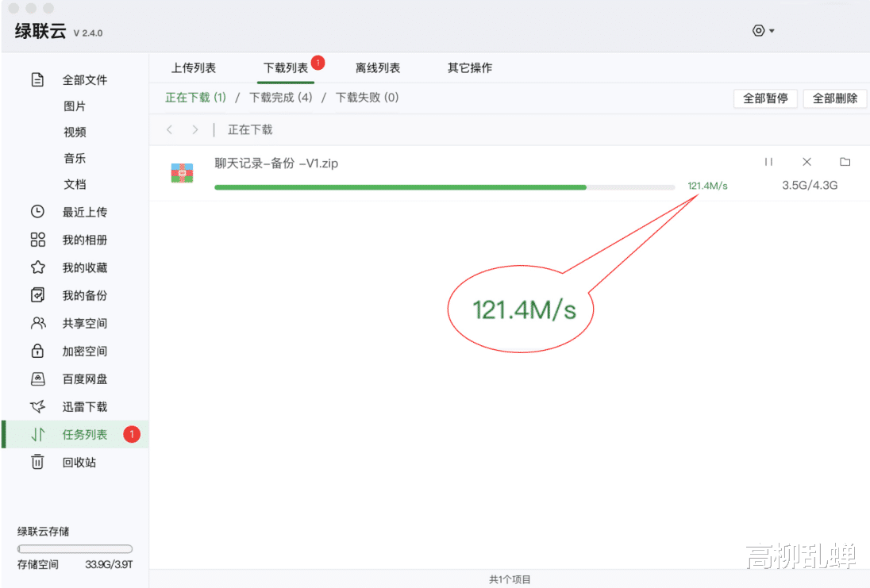
Task: Pause the 聊天记录-备份 download task
Action: [768, 161]
